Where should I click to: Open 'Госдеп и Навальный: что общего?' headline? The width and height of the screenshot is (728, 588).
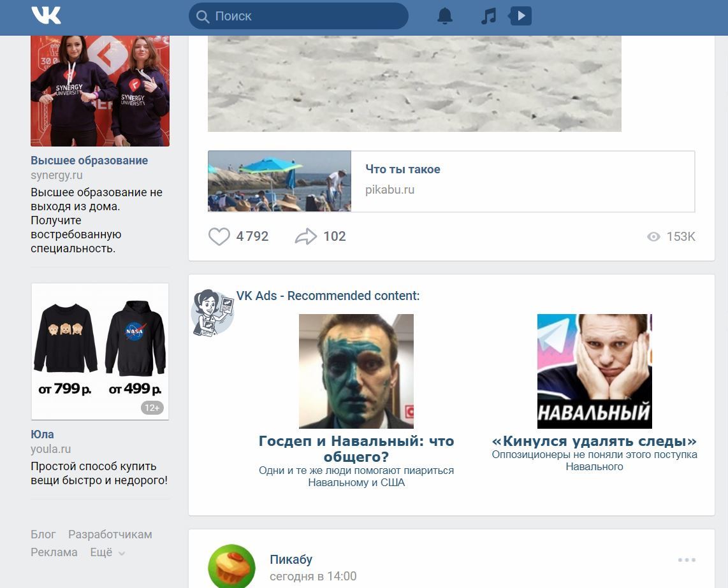356,448
